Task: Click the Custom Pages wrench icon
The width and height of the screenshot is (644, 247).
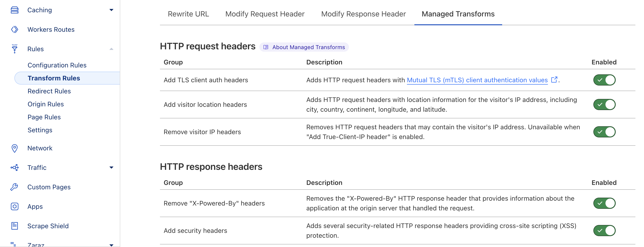Action: [x=14, y=187]
